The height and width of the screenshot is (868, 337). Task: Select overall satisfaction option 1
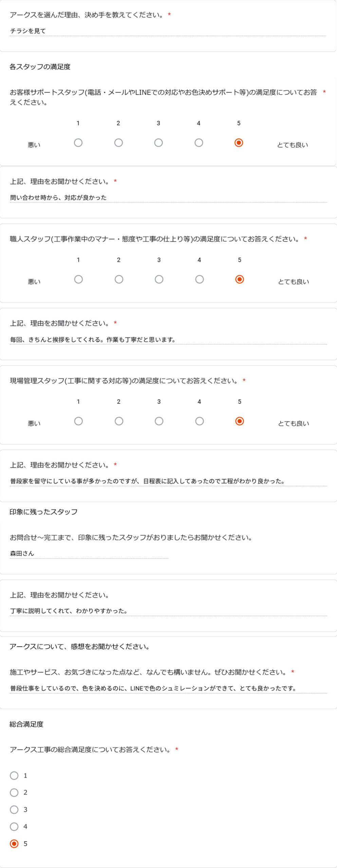(14, 775)
